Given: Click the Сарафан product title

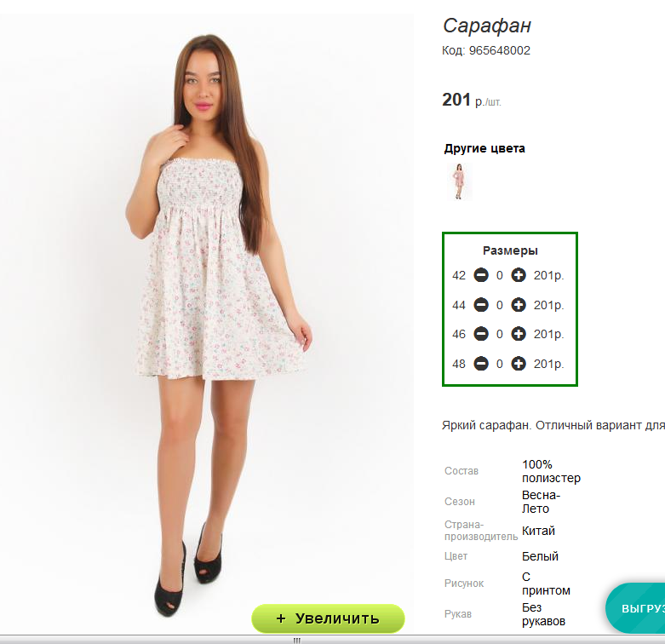Looking at the screenshot, I should tap(487, 26).
